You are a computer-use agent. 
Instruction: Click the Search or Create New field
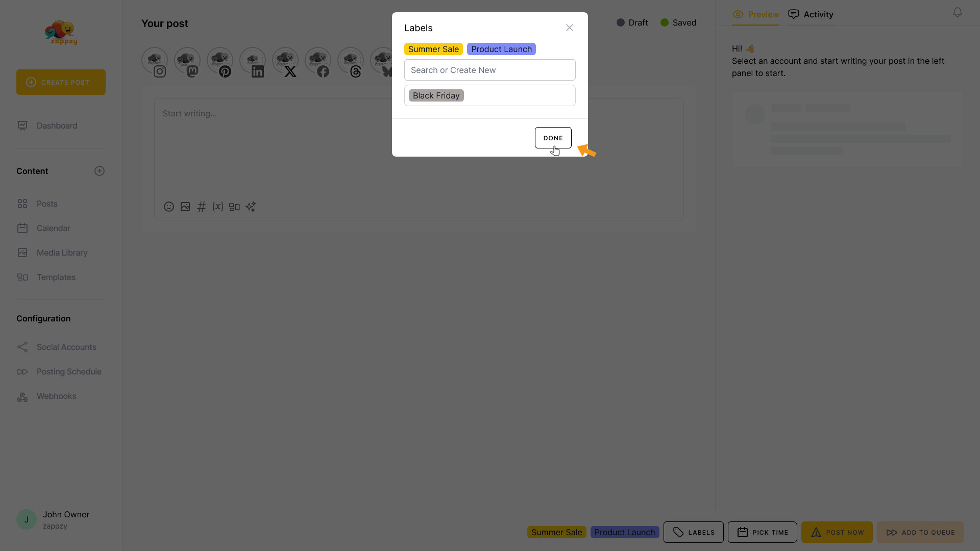click(489, 70)
